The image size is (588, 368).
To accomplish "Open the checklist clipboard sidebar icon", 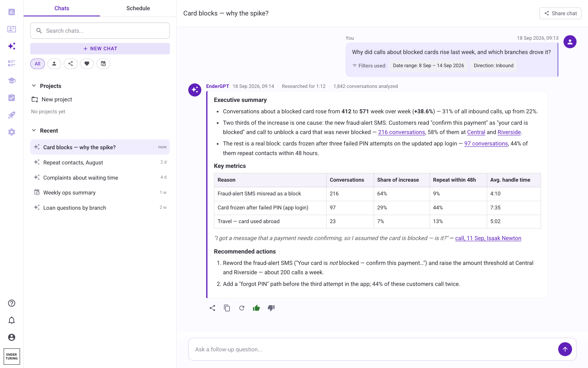I will tap(12, 98).
